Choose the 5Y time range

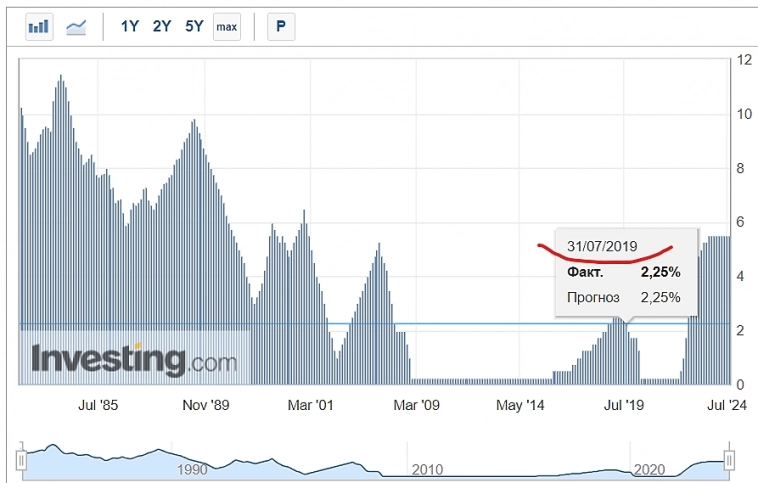tap(194, 27)
